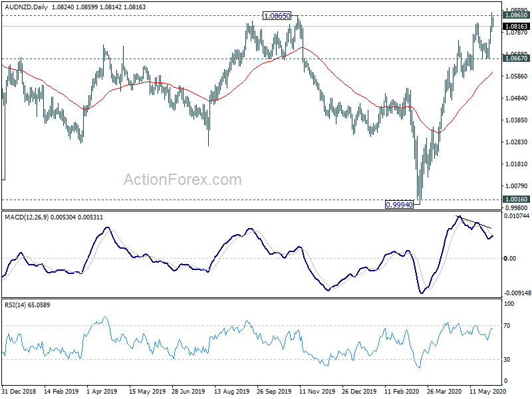Click the 26 Dec 2019 date label

359,391
